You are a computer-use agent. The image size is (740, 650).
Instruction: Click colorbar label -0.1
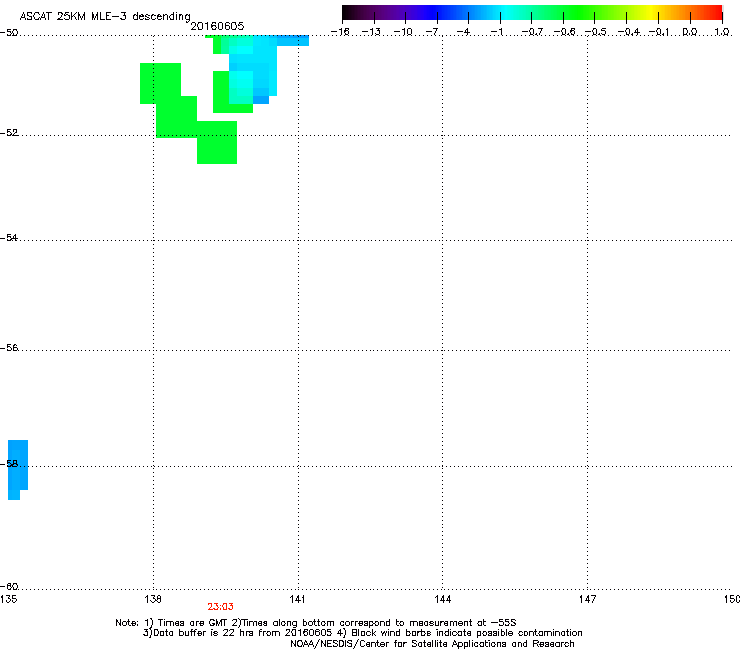tap(660, 32)
